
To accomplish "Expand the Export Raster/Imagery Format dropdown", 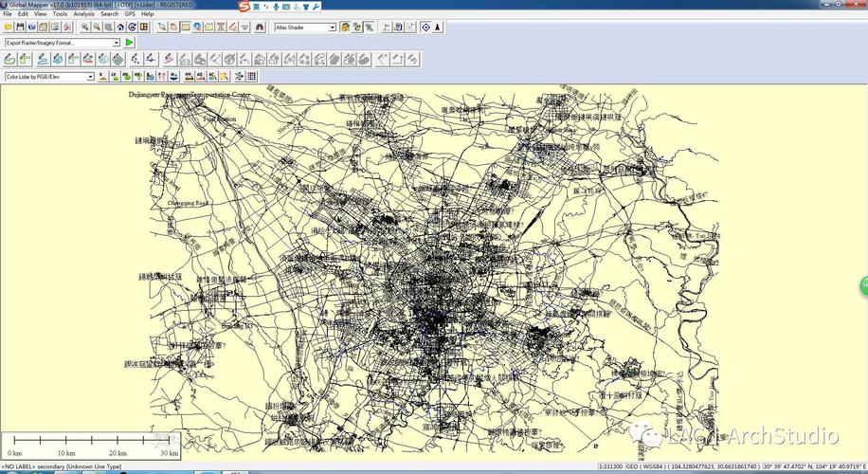I will click(117, 43).
